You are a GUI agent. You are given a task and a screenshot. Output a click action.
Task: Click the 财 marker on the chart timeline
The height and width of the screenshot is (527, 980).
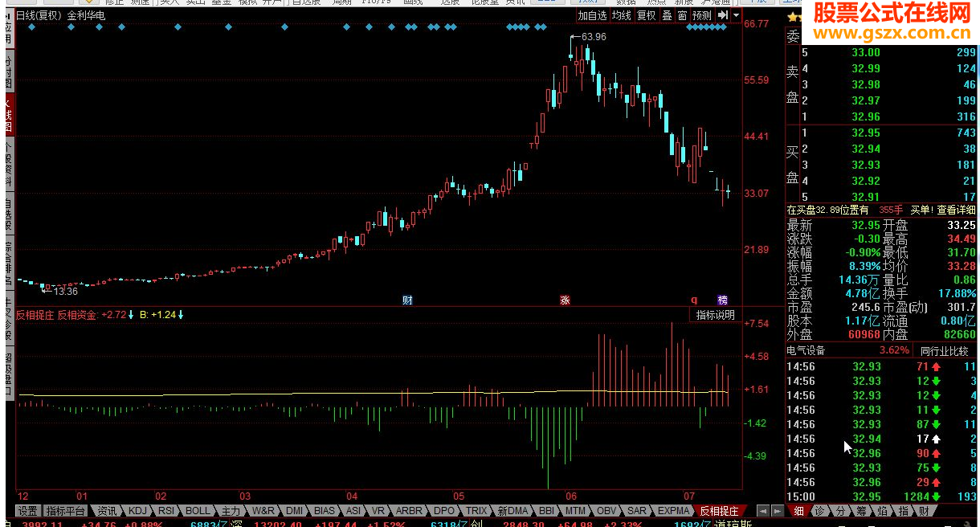pos(407,300)
